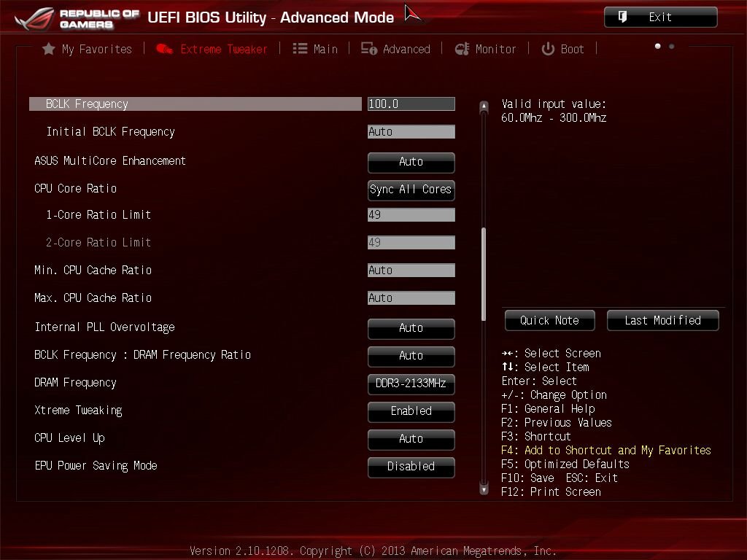Click the F2: Previous Values hint
The height and width of the screenshot is (560, 747).
557,422
